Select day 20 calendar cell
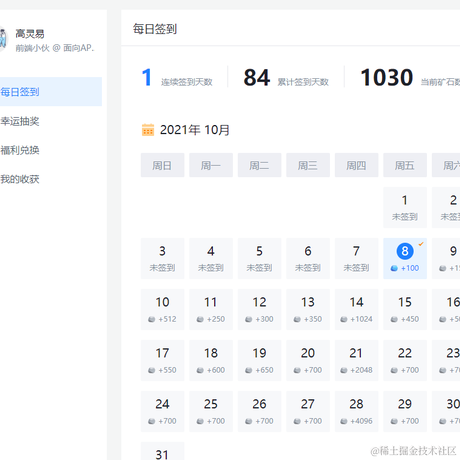The image size is (460, 460). (x=308, y=360)
